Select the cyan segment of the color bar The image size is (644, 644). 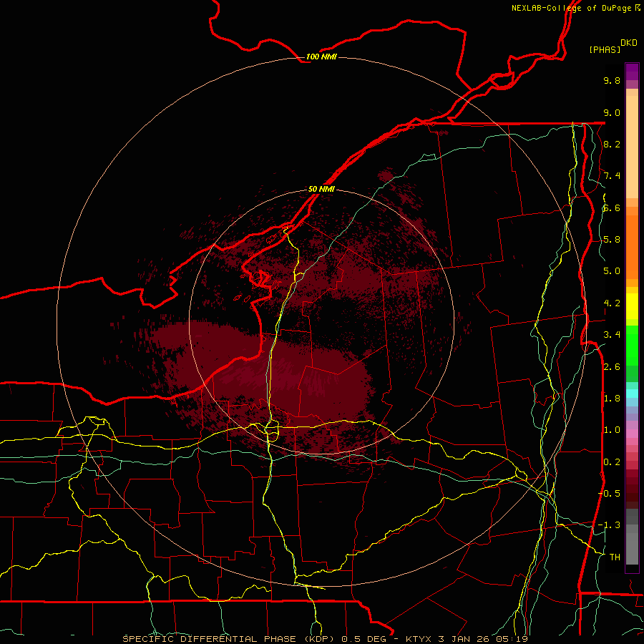pyautogui.click(x=632, y=394)
